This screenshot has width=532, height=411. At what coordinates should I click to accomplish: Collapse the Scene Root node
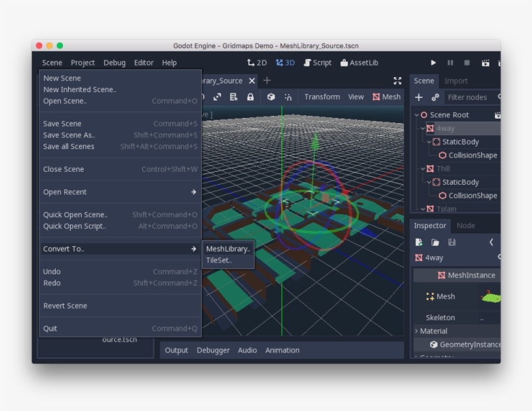417,115
